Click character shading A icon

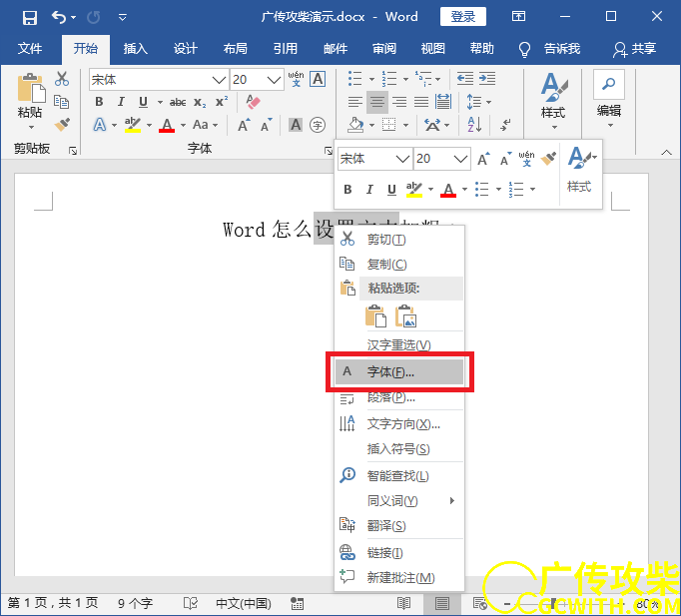click(296, 125)
